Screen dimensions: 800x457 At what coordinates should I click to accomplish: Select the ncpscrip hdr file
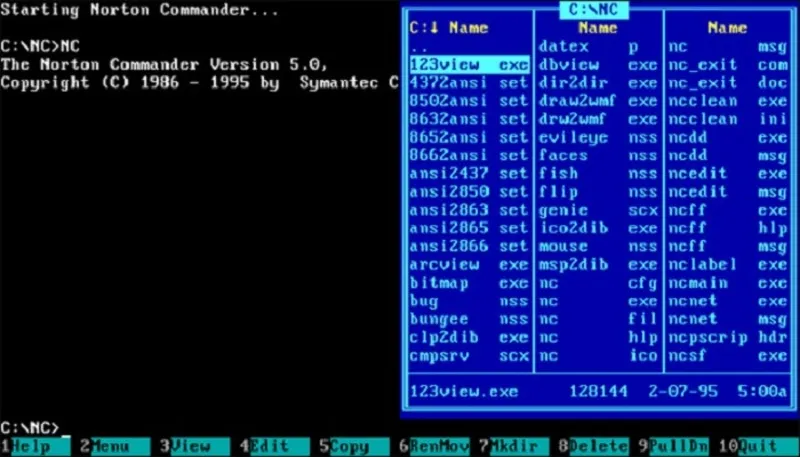pos(727,338)
